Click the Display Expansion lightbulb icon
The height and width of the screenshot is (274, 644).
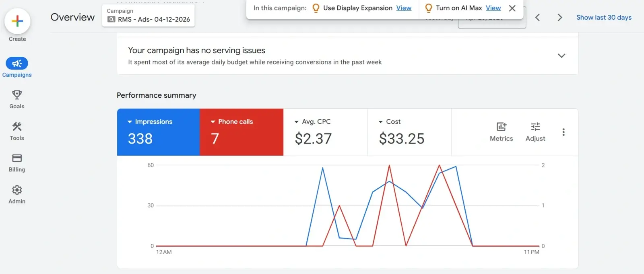316,8
